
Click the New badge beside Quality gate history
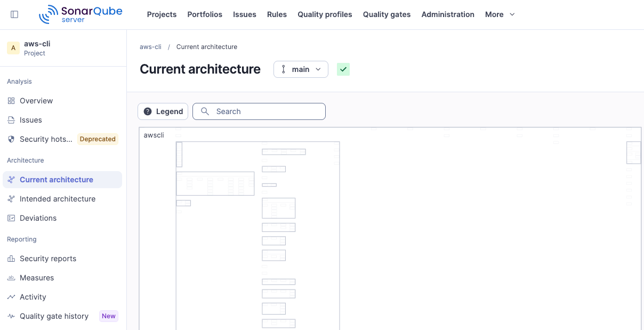point(109,316)
